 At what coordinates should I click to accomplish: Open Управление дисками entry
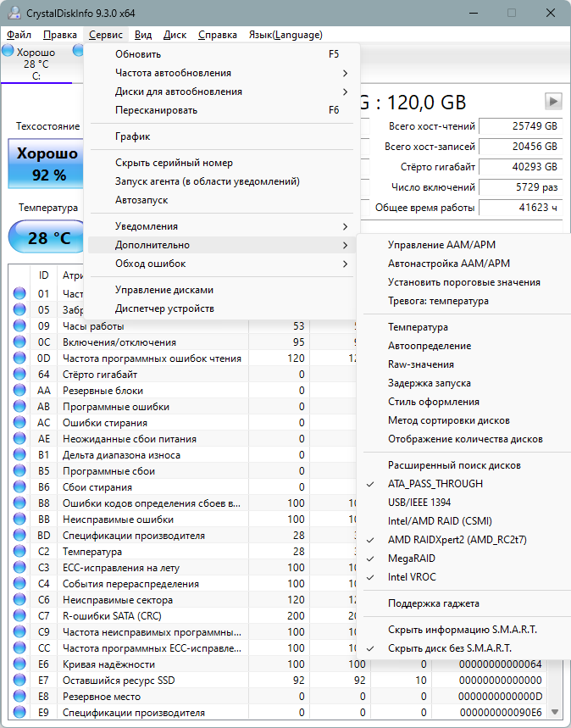[222, 290]
